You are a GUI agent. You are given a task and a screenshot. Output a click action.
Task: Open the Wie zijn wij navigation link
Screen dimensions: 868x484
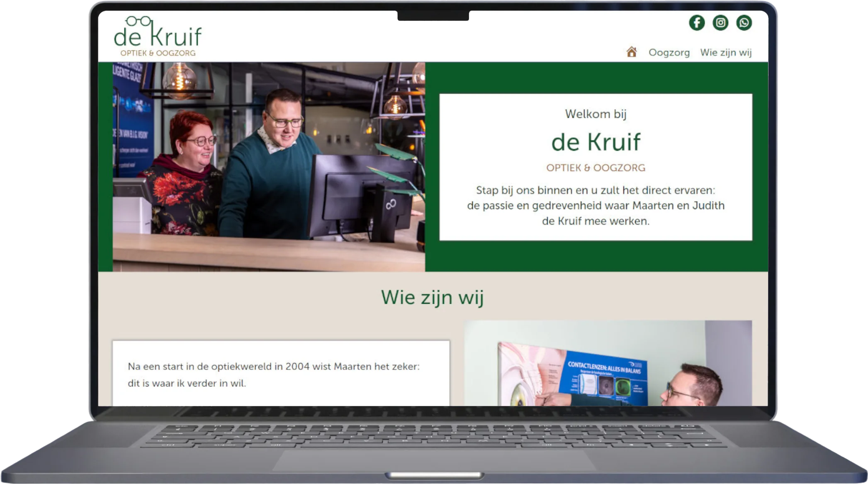726,53
